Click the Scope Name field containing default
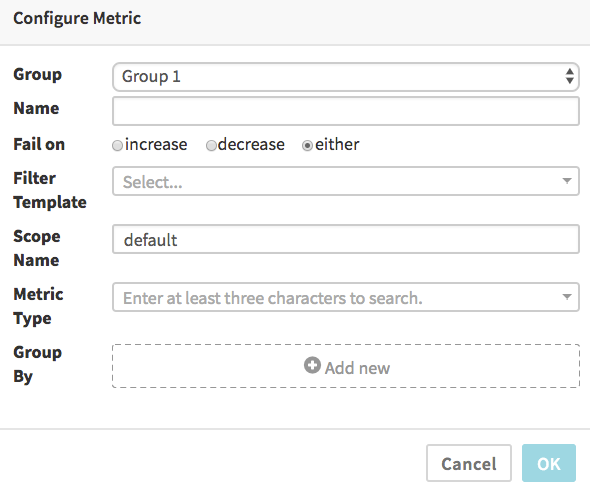Image resolution: width=590 pixels, height=490 pixels. (345, 239)
